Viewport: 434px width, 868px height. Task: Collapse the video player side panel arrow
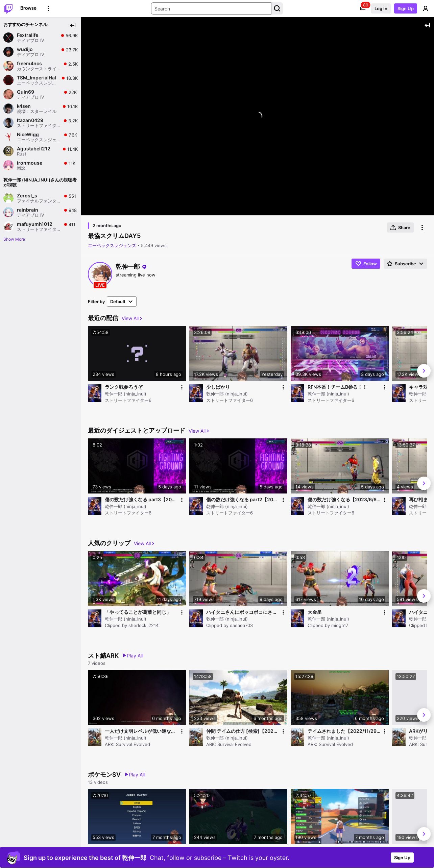(427, 25)
